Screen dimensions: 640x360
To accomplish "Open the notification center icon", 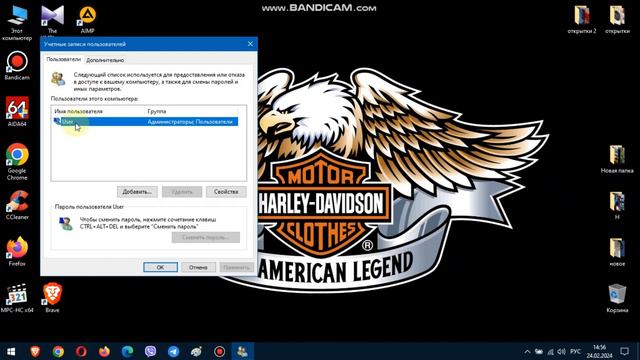I will pos(624,351).
